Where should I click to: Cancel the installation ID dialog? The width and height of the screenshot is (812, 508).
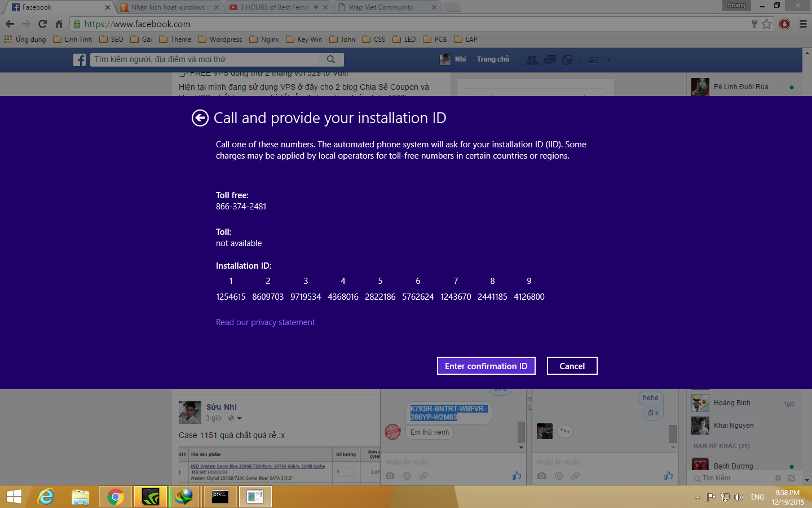tap(572, 366)
